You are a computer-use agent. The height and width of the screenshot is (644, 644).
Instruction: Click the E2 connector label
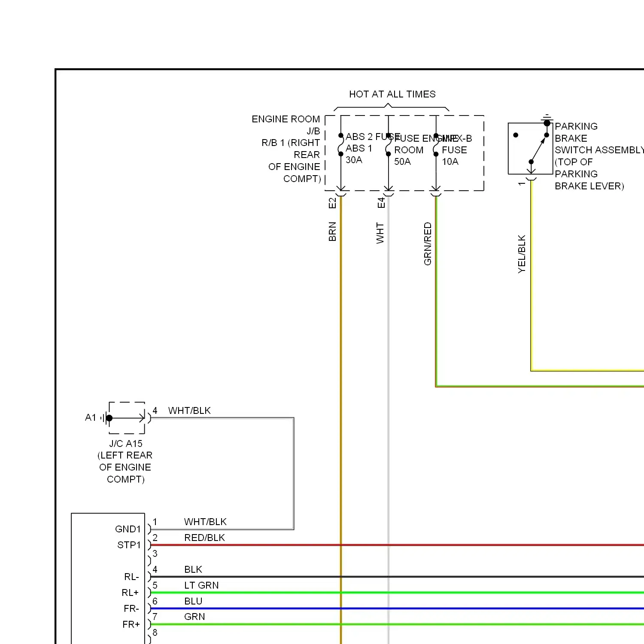[x=332, y=203]
